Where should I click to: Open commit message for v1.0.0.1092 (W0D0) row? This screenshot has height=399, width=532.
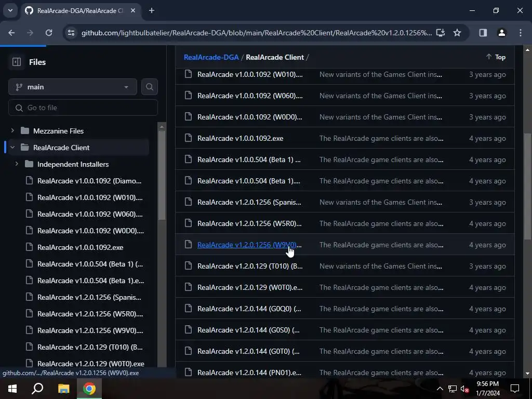[x=381, y=117]
